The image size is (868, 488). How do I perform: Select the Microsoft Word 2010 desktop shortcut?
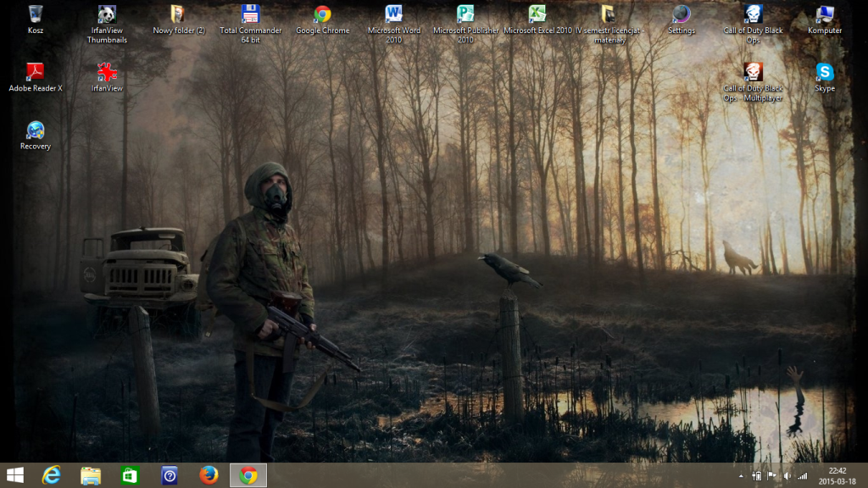click(393, 25)
